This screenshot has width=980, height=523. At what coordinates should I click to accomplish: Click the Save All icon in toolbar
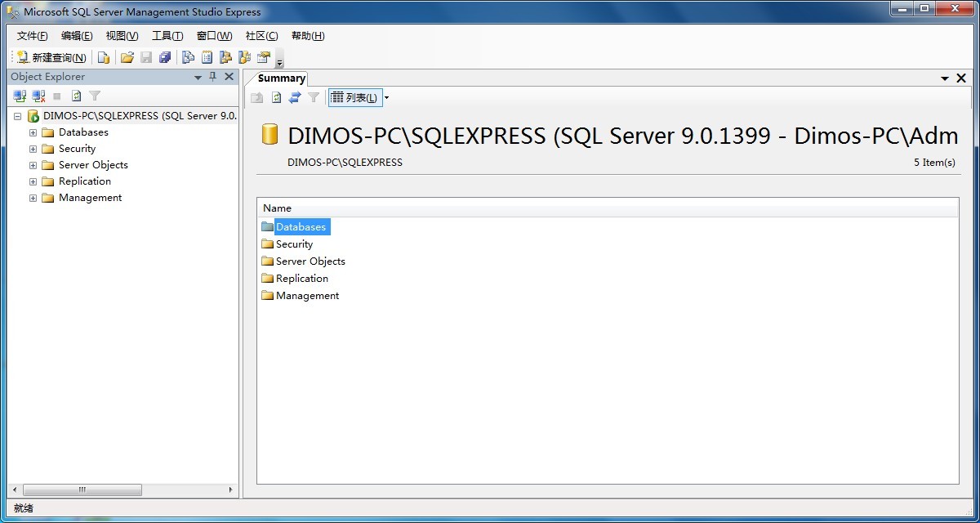coord(165,57)
